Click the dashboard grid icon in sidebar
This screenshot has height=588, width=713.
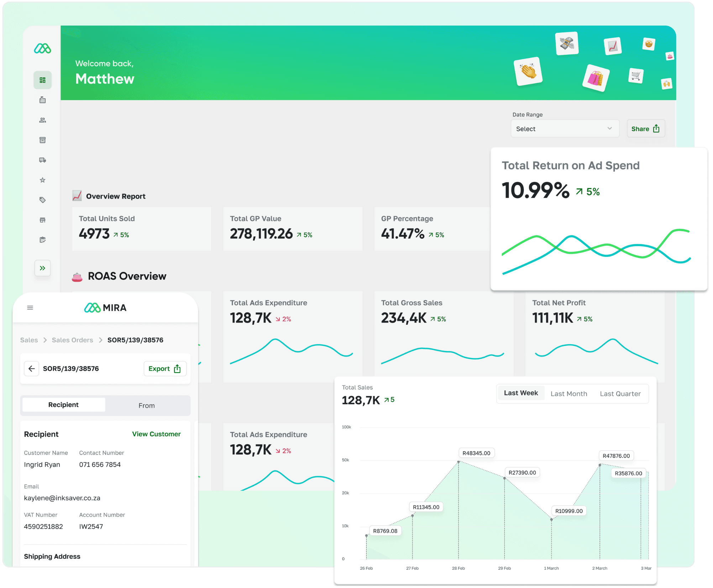tap(42, 80)
